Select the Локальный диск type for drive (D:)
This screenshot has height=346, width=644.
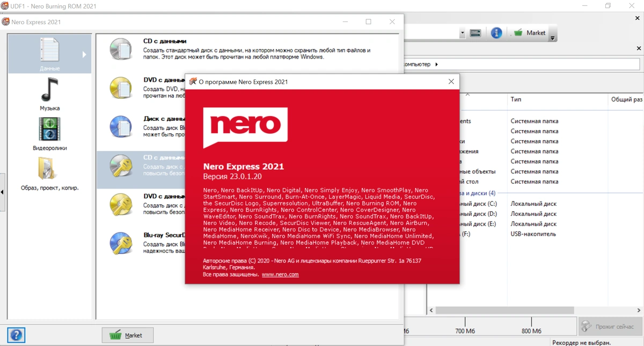point(533,214)
